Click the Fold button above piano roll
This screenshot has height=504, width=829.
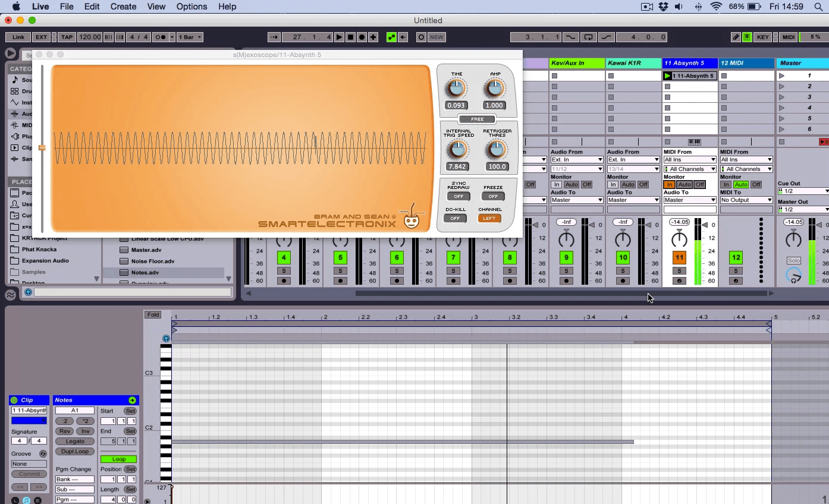[153, 314]
